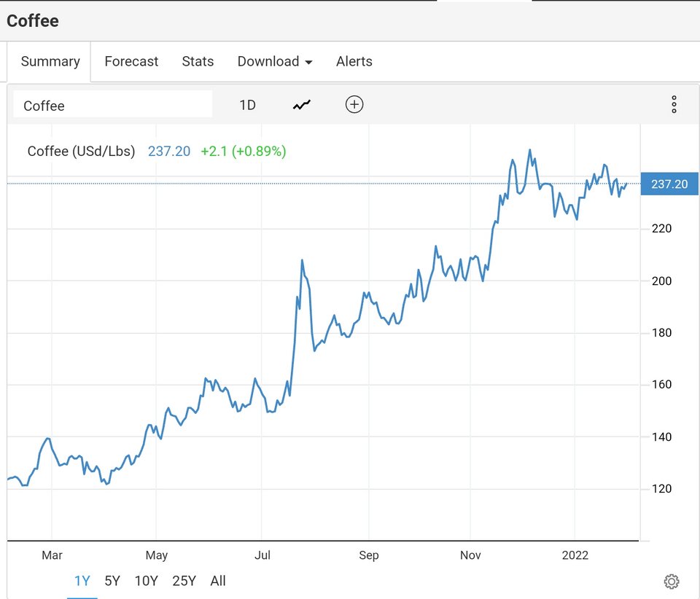The height and width of the screenshot is (599, 700).
Task: Select the 5Y time range
Action: pos(112,581)
